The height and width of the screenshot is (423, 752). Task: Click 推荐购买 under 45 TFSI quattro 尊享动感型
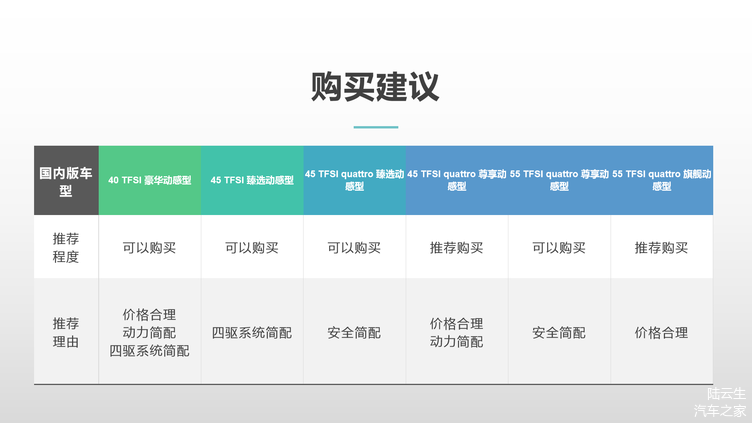tap(457, 248)
